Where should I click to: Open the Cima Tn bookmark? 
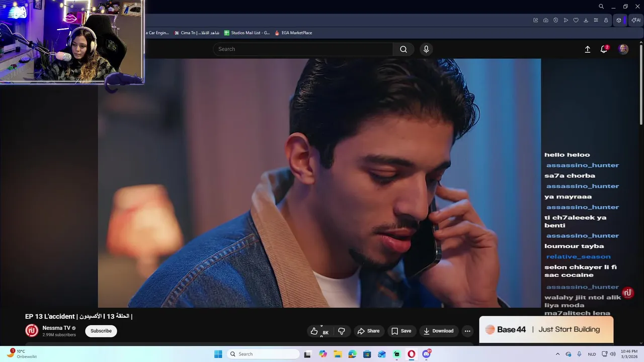click(197, 33)
